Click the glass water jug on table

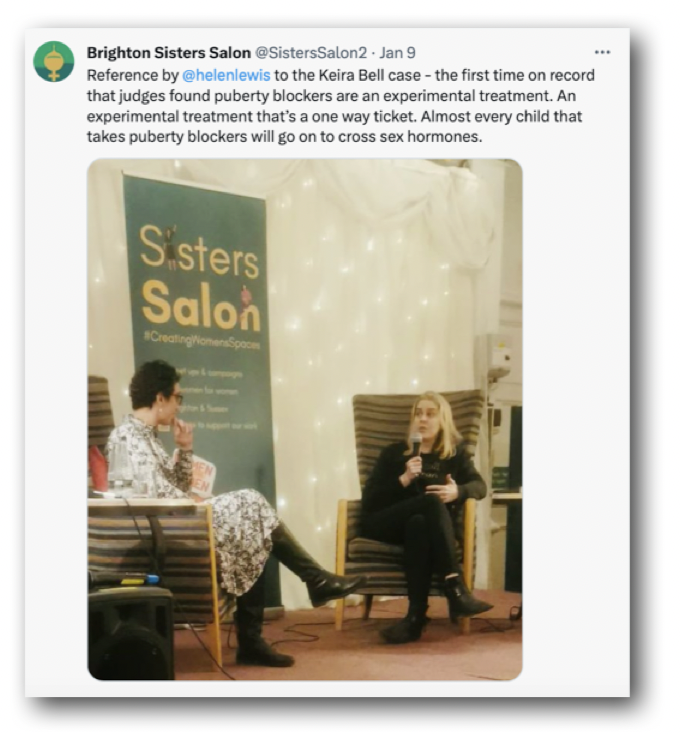tap(120, 468)
